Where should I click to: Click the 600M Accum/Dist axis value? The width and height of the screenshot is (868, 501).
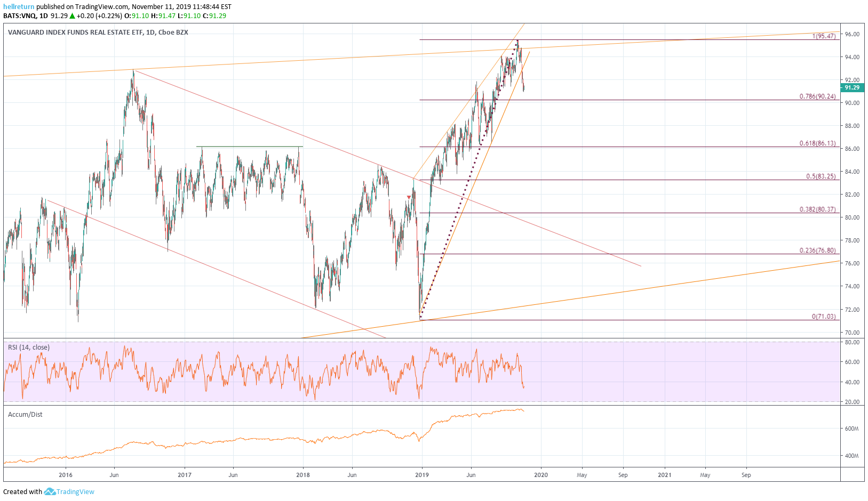851,429
